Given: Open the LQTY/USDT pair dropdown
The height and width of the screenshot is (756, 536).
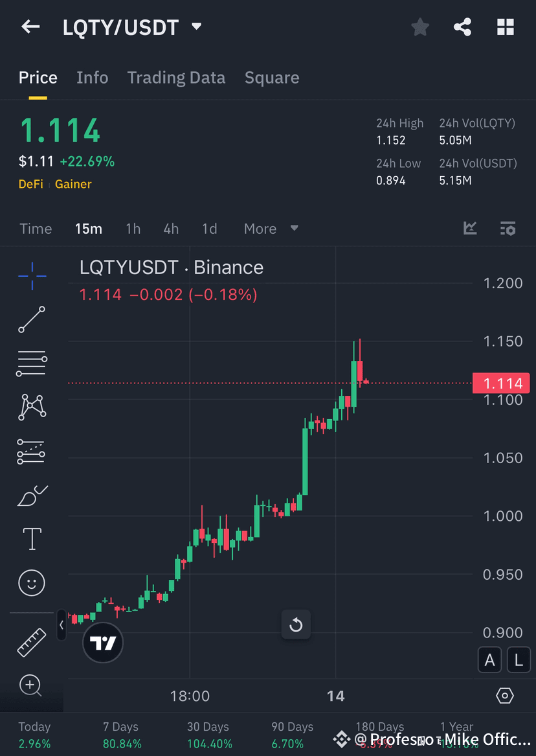Looking at the screenshot, I should pos(196,27).
